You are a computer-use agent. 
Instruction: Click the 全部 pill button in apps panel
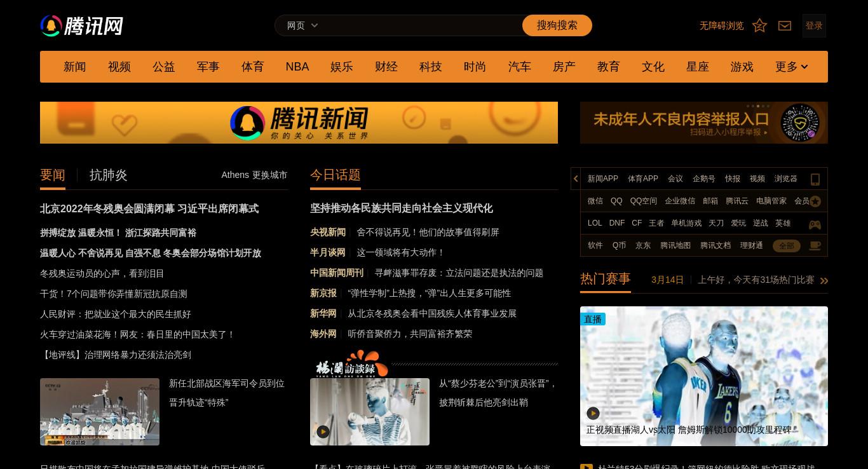click(787, 246)
